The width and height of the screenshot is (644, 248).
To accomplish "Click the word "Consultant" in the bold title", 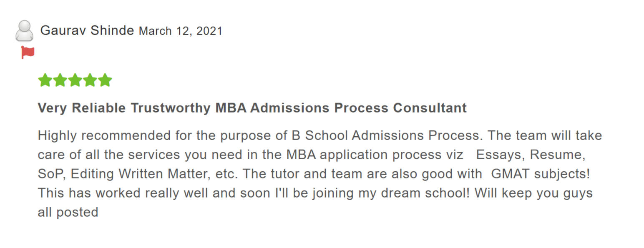I will (x=430, y=108).
